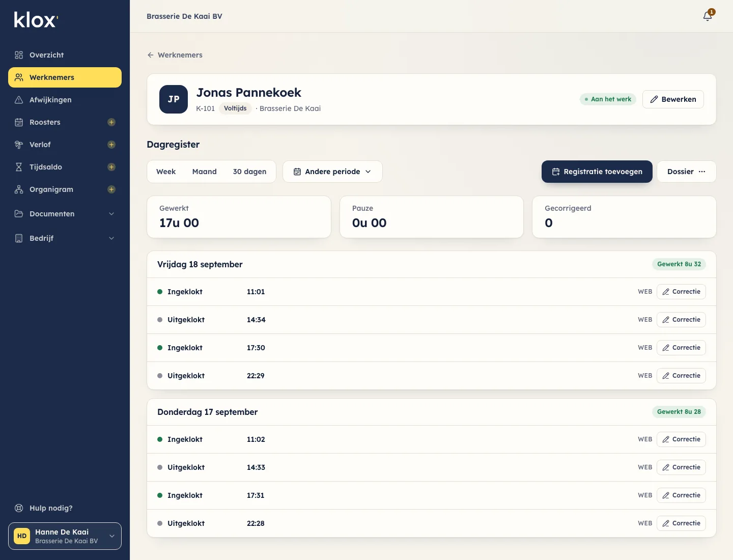733x560 pixels.
Task: Click Correctie for Thursday 22:28 clock-out
Action: [x=681, y=523]
